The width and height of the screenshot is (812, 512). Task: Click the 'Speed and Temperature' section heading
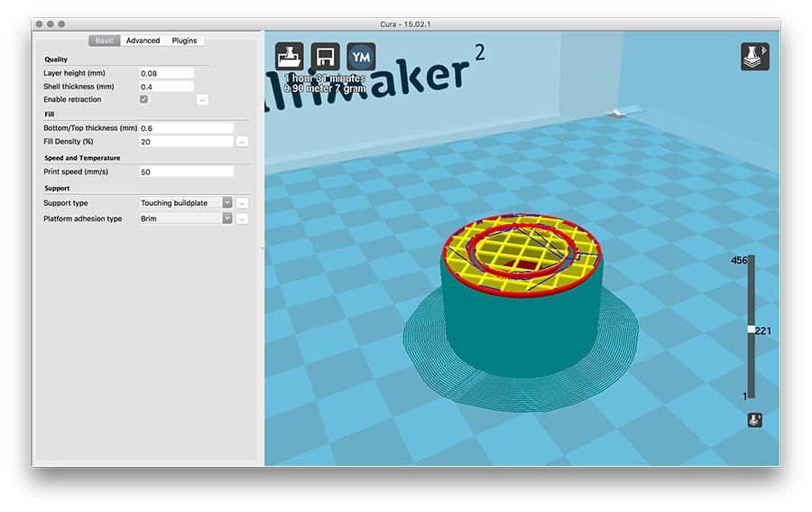tap(82, 157)
